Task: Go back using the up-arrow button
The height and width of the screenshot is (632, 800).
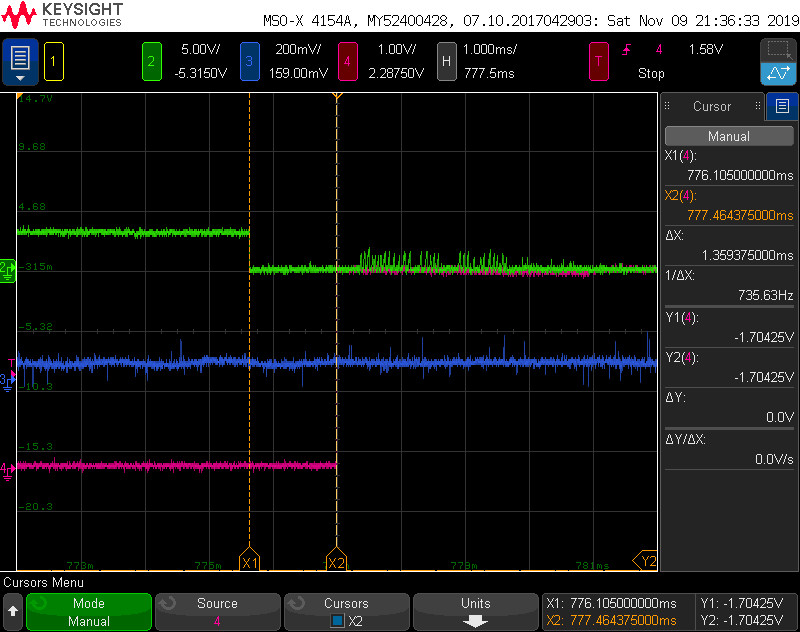Action: (x=13, y=612)
